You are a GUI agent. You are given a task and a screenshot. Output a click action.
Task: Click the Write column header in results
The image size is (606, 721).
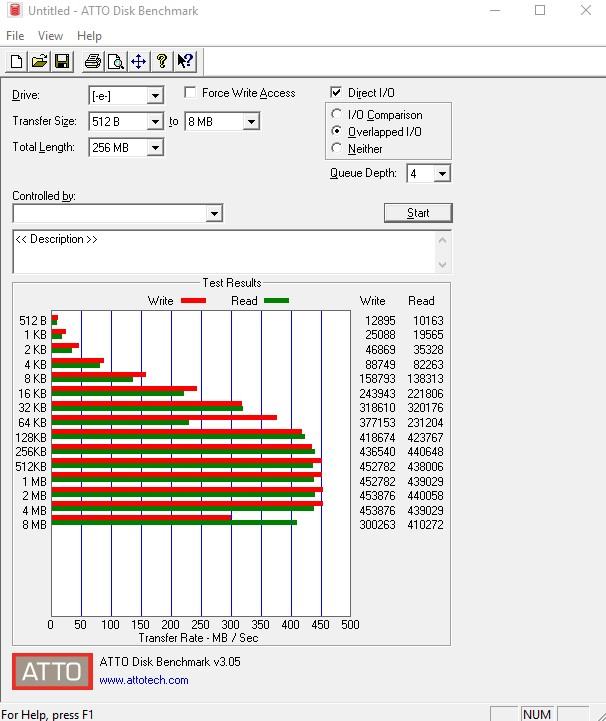pos(372,301)
